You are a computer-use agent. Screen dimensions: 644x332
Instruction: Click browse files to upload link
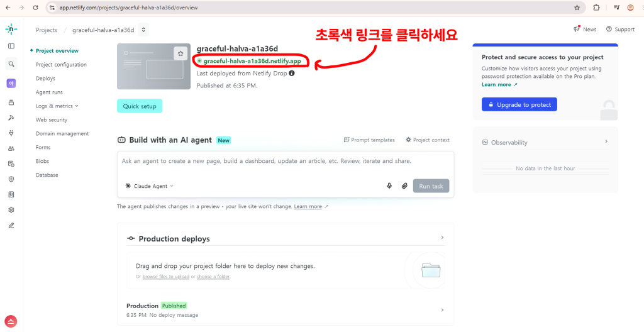tap(166, 277)
